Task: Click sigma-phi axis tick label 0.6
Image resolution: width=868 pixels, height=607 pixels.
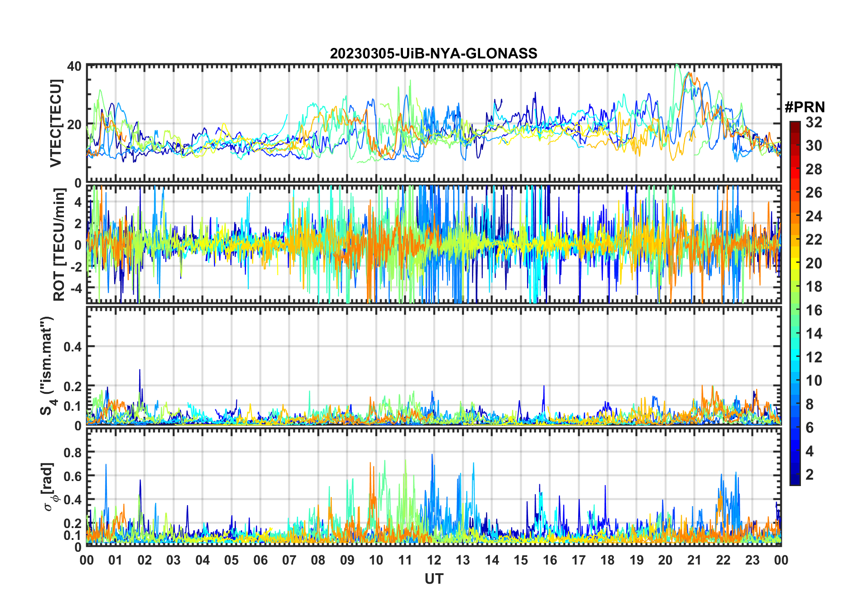Action: [73, 476]
